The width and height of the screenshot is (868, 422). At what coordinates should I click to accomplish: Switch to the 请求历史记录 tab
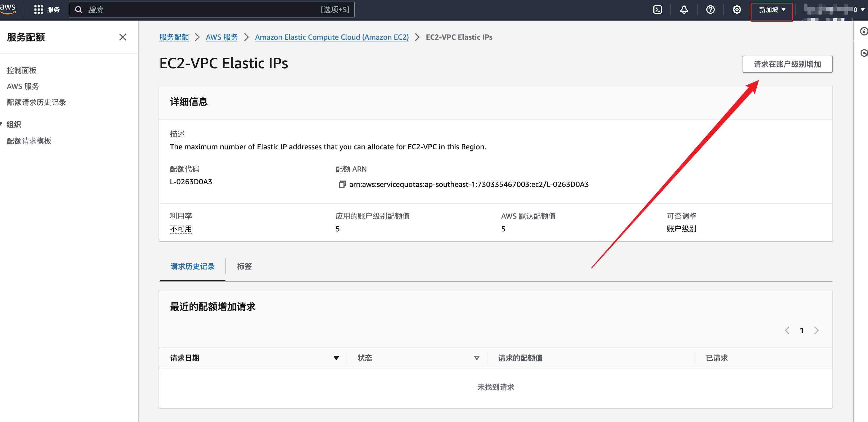click(192, 266)
